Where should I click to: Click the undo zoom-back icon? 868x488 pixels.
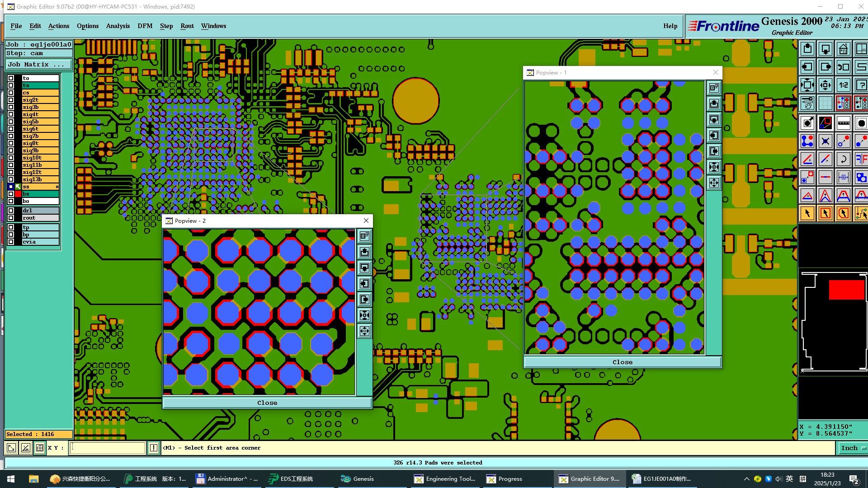843,67
